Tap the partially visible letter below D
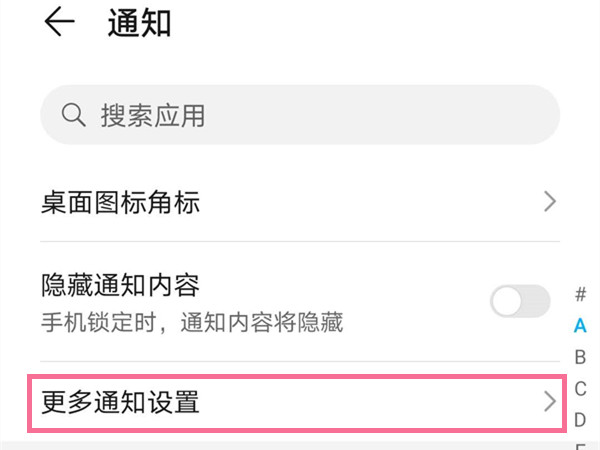Screen dimensions: 600x450 coord(580,445)
